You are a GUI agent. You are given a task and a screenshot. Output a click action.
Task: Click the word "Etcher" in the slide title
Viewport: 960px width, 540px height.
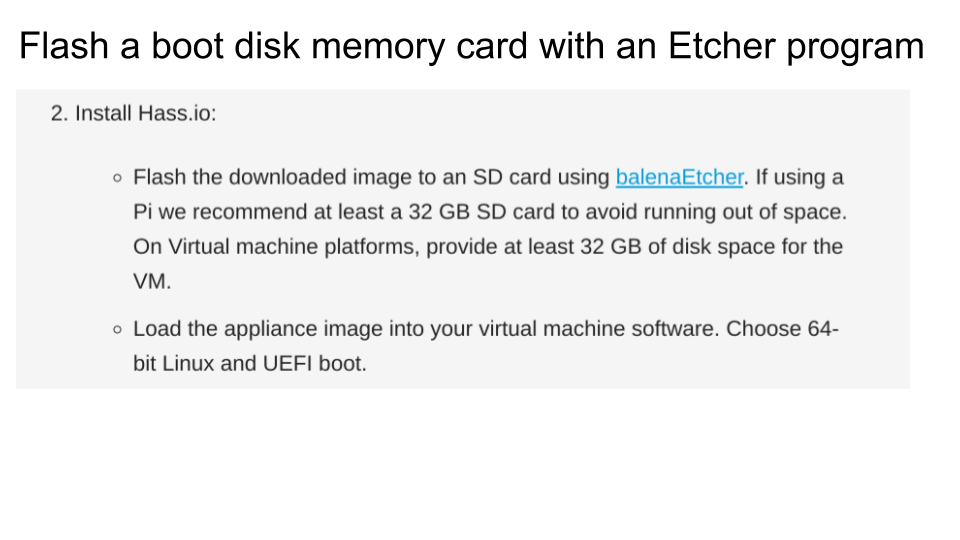click(x=721, y=45)
